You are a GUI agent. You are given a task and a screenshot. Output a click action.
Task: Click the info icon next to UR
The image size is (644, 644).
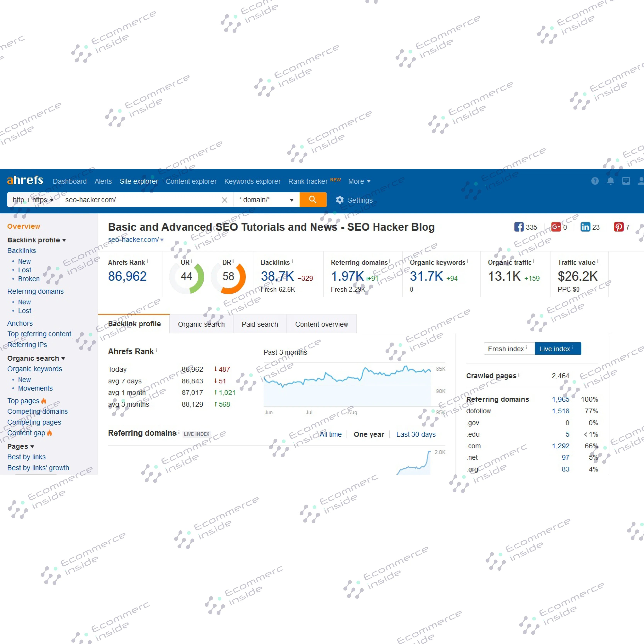[191, 261]
